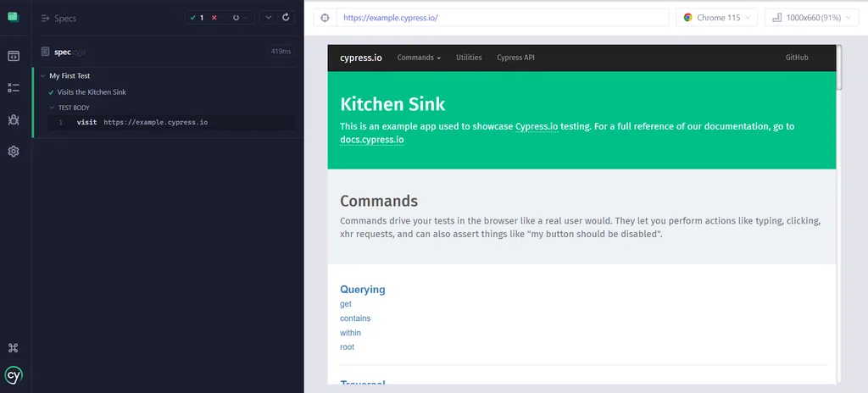Open the within command link
This screenshot has height=393, width=868.
[x=350, y=333]
